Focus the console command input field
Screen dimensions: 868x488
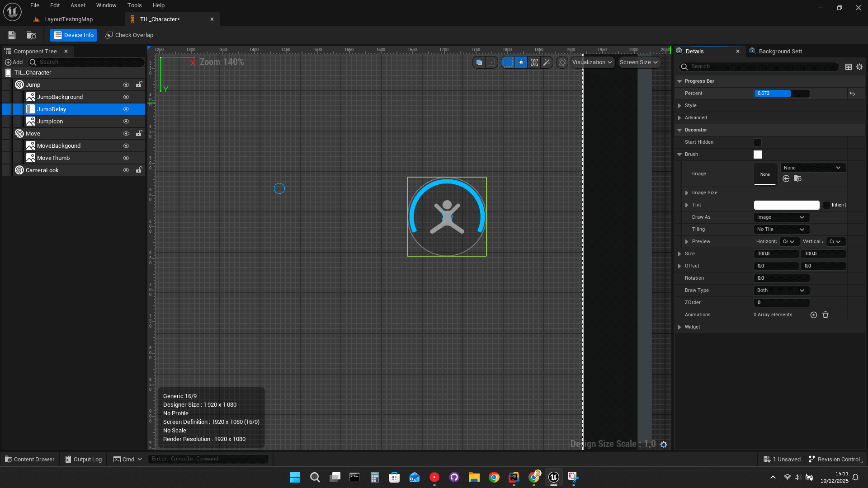tap(208, 459)
